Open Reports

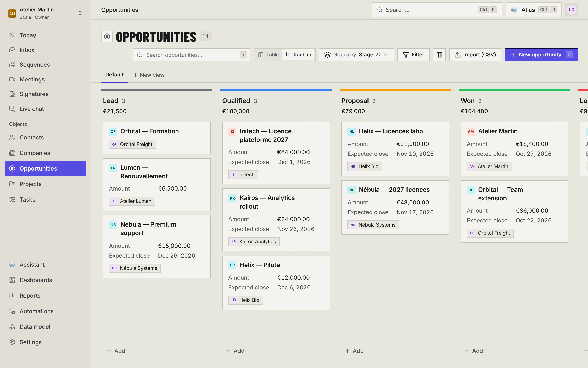[x=46, y=296]
